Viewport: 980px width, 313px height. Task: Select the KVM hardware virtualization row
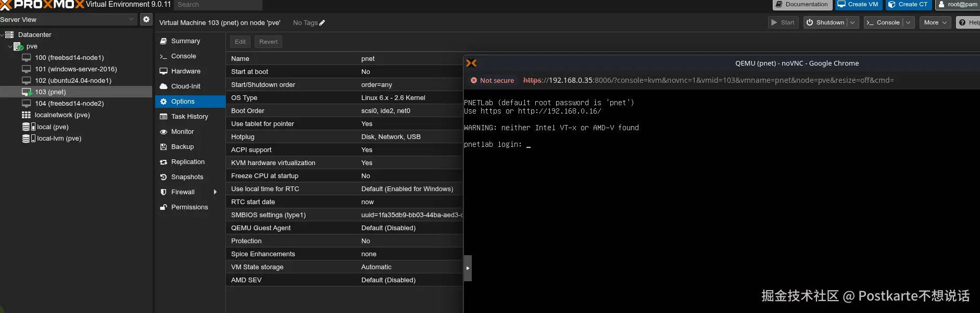(344, 163)
